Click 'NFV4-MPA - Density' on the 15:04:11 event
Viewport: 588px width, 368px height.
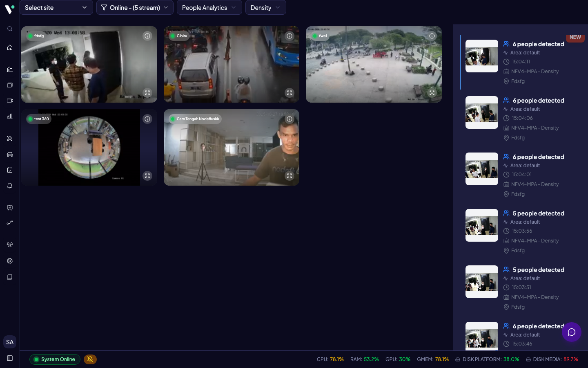[535, 72]
